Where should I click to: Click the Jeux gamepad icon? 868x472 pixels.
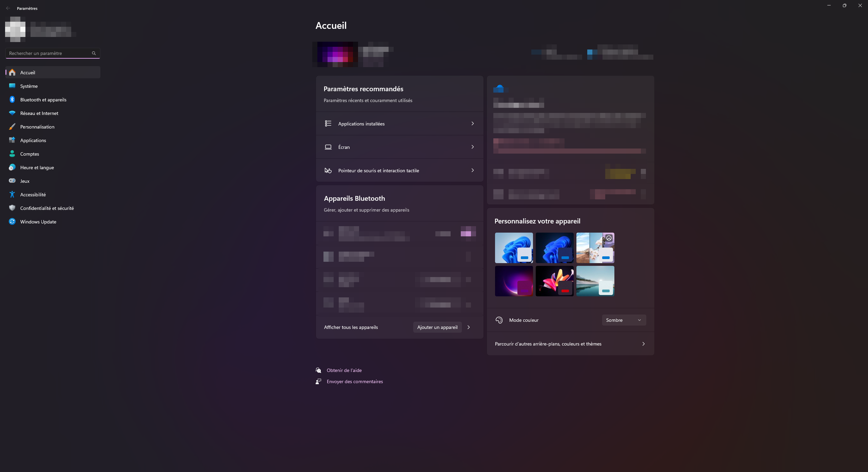(12, 181)
